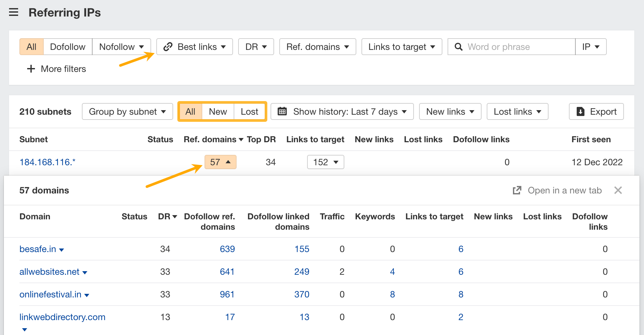Expand the DR filter dropdown
Image resolution: width=644 pixels, height=335 pixels.
pyautogui.click(x=256, y=47)
